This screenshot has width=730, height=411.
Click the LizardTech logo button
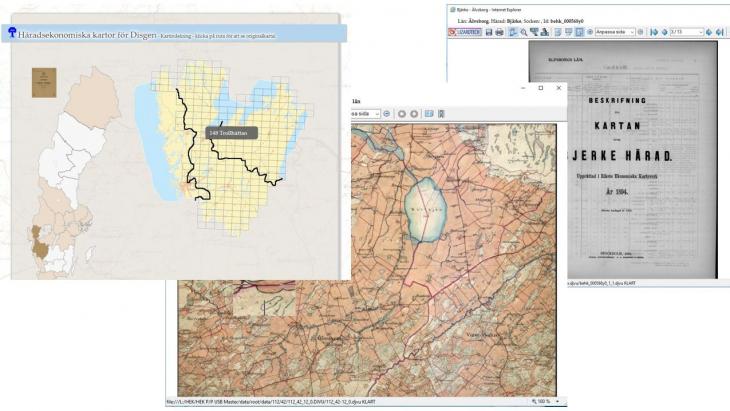click(x=465, y=32)
